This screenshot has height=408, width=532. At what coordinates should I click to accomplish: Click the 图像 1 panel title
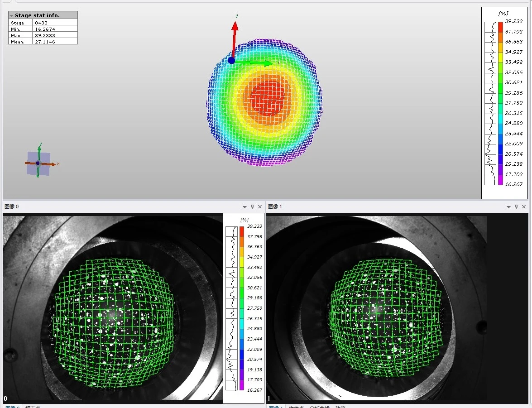click(275, 206)
